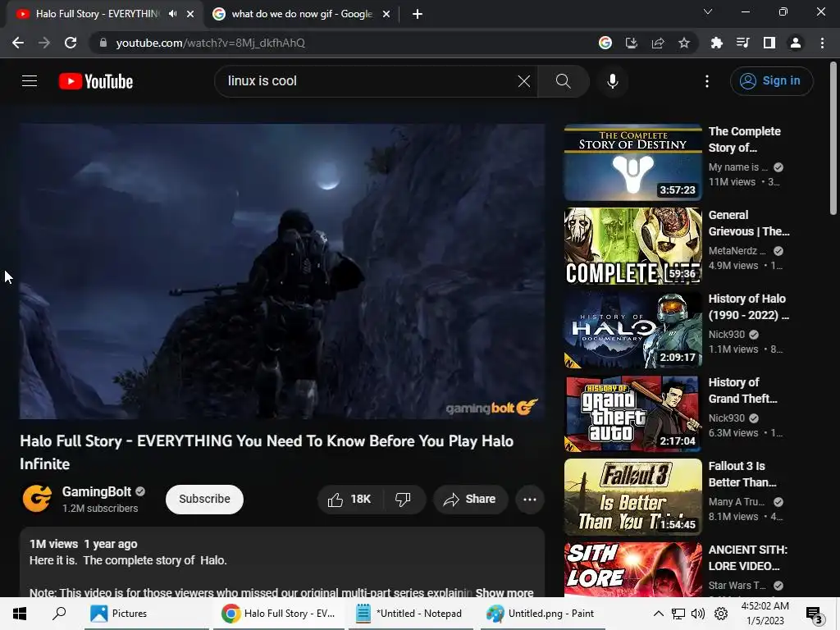Screen dimensions: 840x630
Task: Go to YouTube home via logo
Action: [96, 81]
